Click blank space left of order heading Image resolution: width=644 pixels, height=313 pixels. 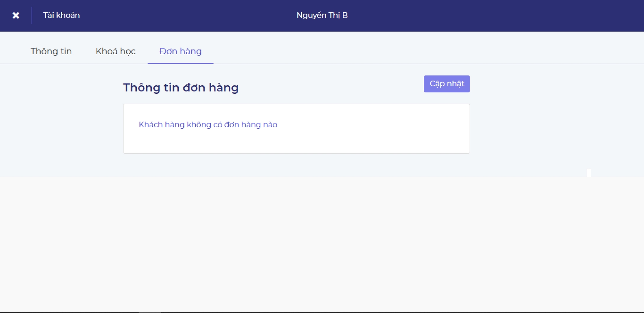[61, 88]
